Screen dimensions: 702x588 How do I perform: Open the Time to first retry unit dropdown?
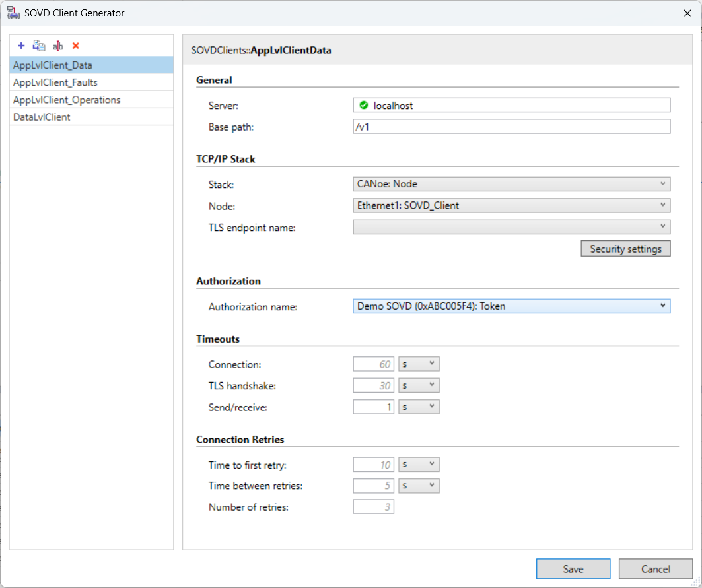tap(419, 465)
